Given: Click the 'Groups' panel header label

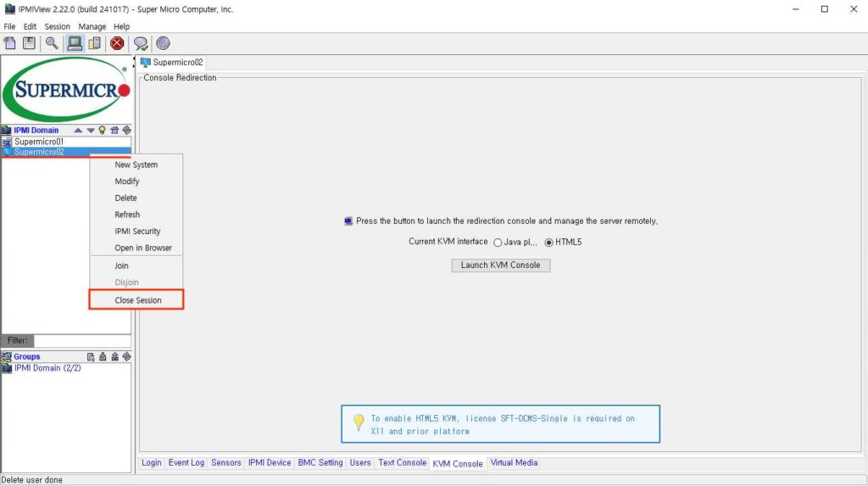Looking at the screenshot, I should (26, 357).
